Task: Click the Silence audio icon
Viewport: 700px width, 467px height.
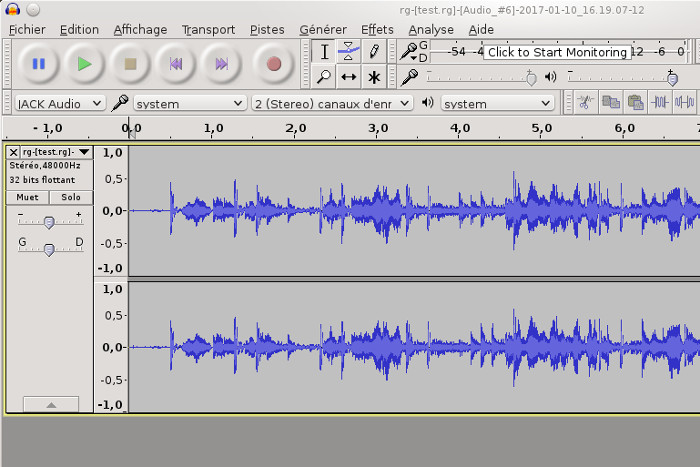Action: pyautogui.click(x=684, y=102)
